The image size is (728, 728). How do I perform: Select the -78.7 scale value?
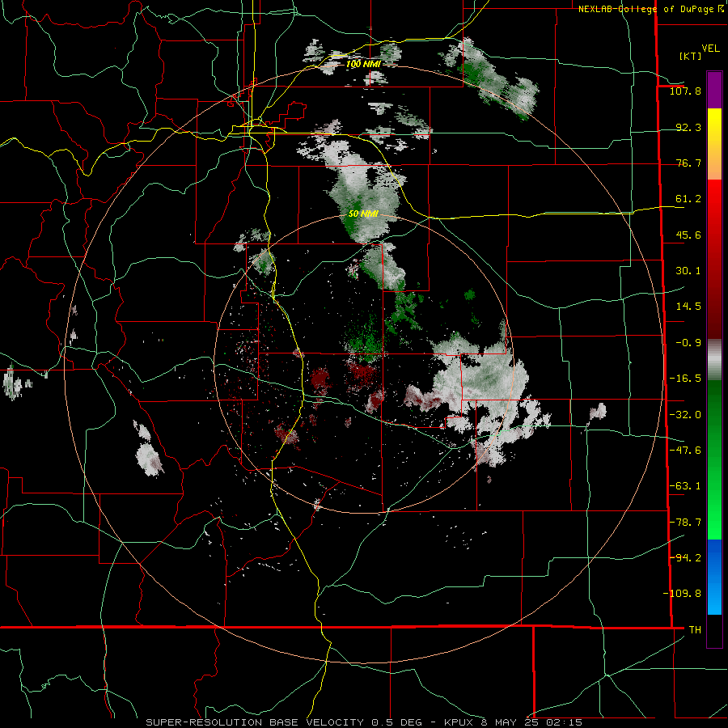(x=685, y=523)
